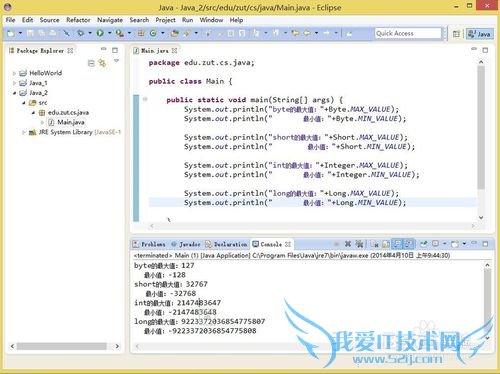Open the Run icon dropdown arrow
Image resolution: width=500 pixels, height=374 pixels.
point(109,33)
